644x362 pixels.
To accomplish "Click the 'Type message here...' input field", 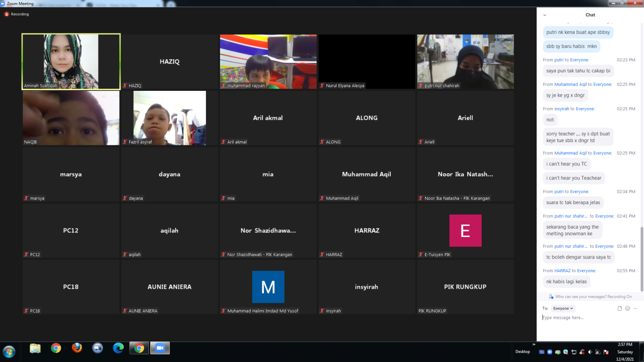I will click(x=585, y=317).
